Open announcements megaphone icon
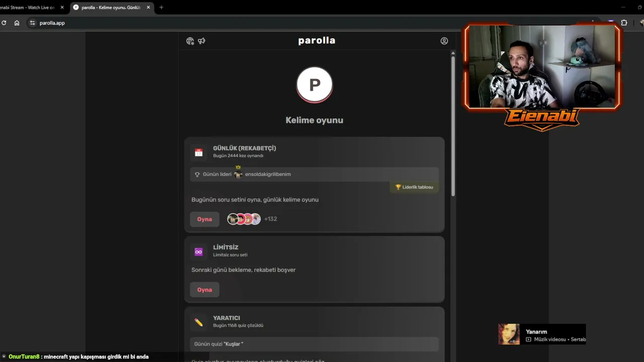This screenshot has width=644, height=362. [202, 41]
